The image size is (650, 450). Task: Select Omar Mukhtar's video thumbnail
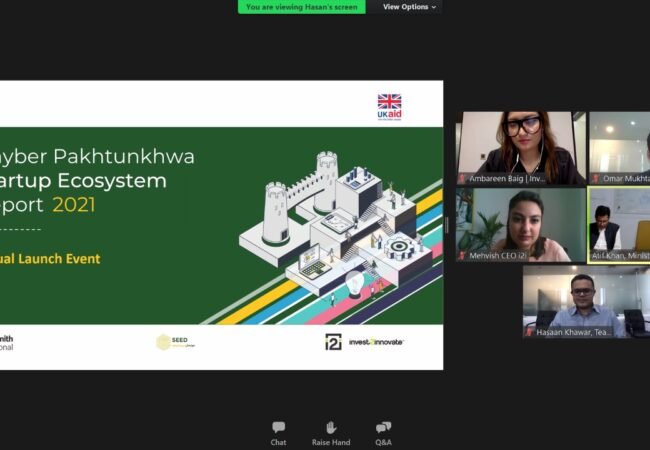coord(619,148)
